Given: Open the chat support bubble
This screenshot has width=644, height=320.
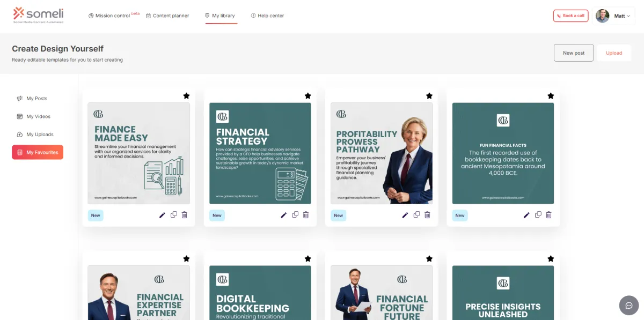Looking at the screenshot, I should (629, 305).
